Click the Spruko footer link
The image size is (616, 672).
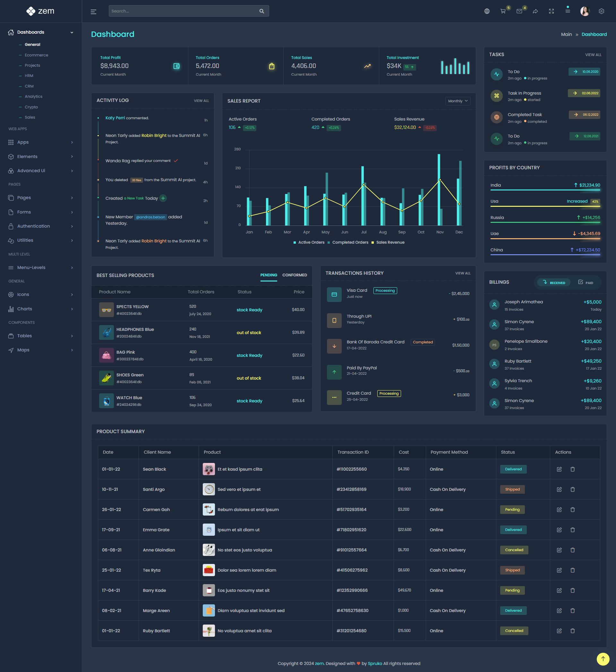coord(375,663)
